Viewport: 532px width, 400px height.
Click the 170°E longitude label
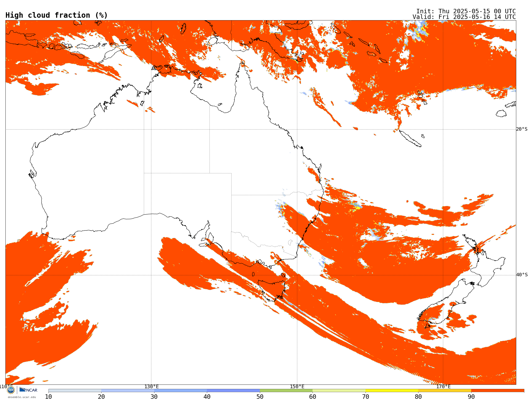(443, 386)
